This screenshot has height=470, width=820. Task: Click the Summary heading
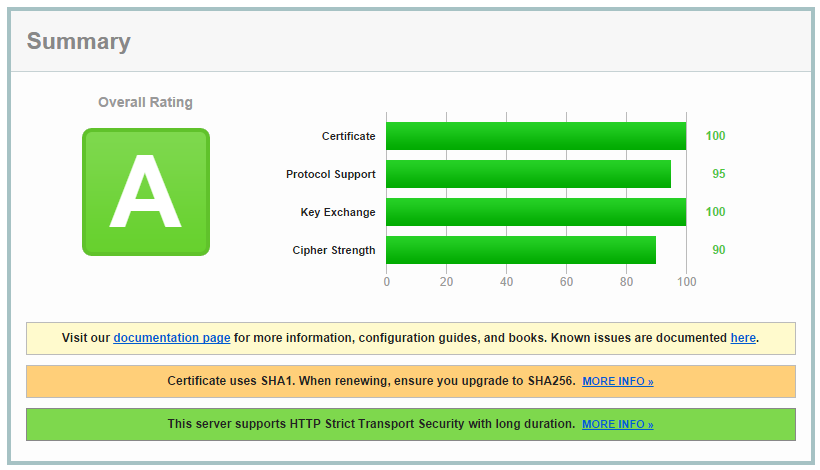click(x=78, y=42)
